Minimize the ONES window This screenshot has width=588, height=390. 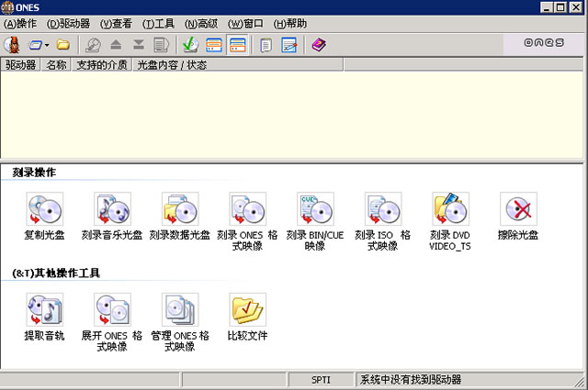[547, 7]
